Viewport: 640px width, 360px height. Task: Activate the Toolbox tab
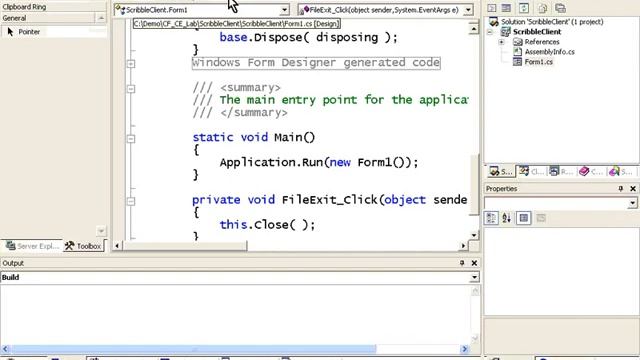[x=83, y=246]
